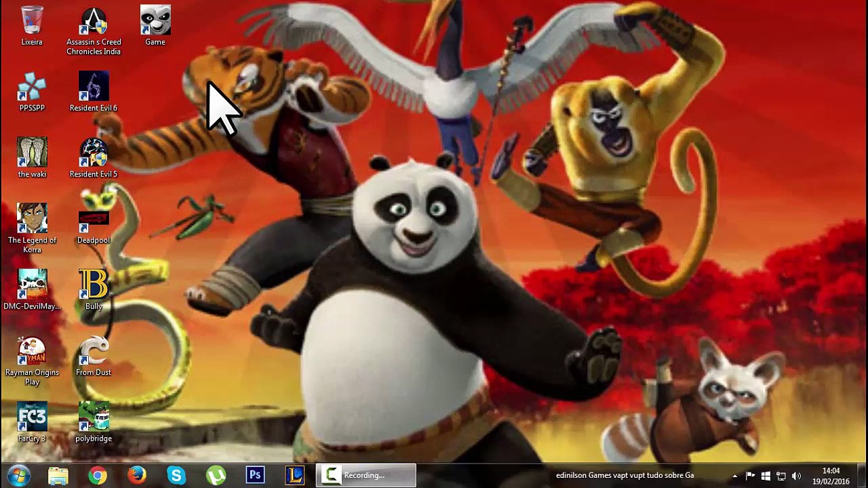
Task: Select the Resident Evil 6 shortcut
Action: pos(94,92)
